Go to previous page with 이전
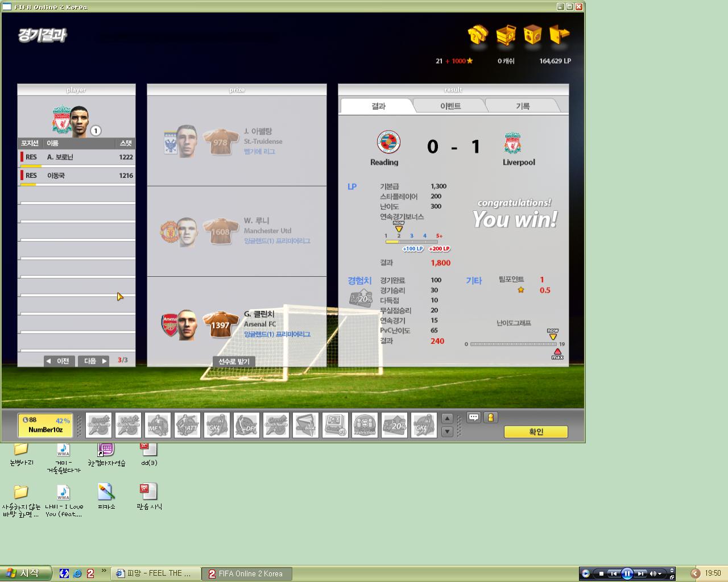This screenshot has height=582, width=728. click(59, 361)
